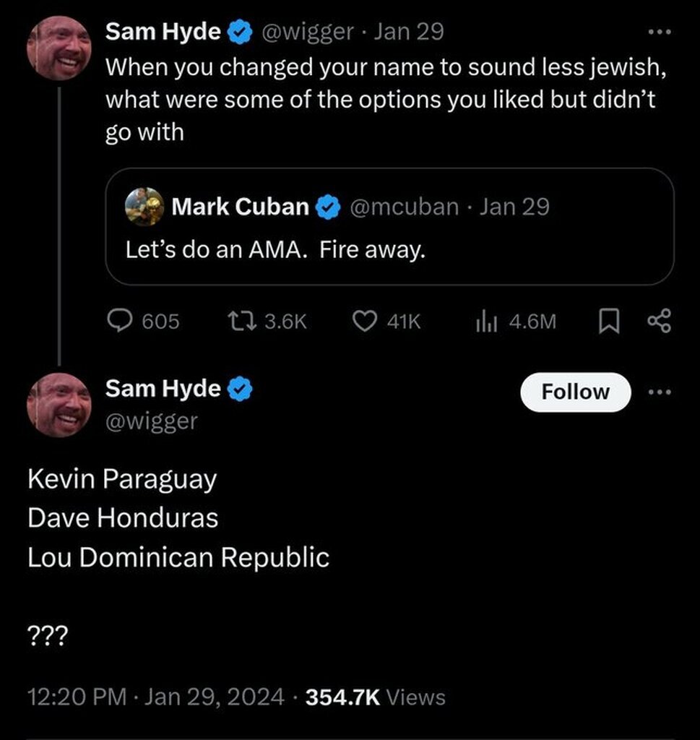This screenshot has width=700, height=740.
Task: Bookmark the quoted post
Action: coord(610,321)
